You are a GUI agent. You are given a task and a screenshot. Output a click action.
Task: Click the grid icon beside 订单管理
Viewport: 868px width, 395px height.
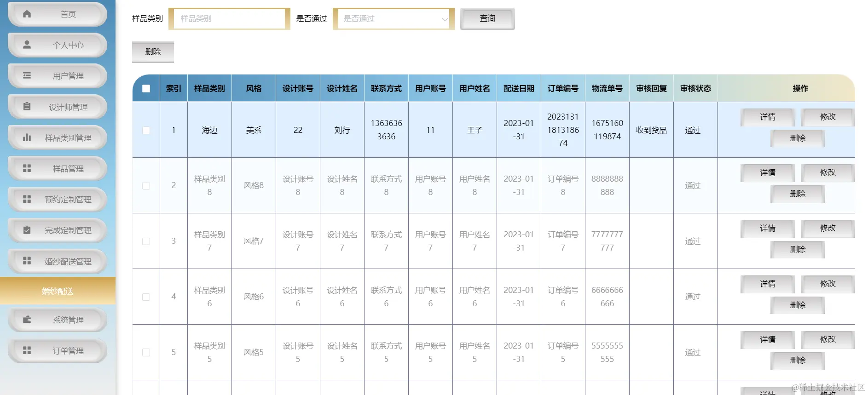pos(27,350)
